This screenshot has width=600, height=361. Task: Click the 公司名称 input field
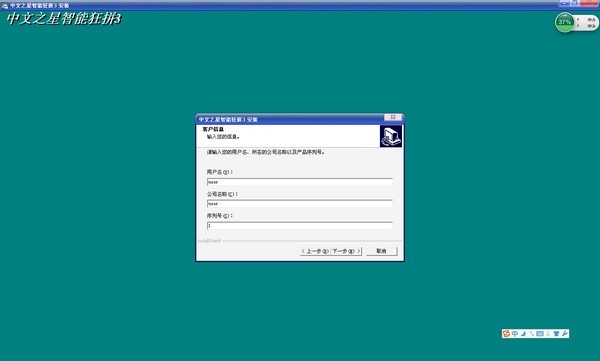[300, 204]
